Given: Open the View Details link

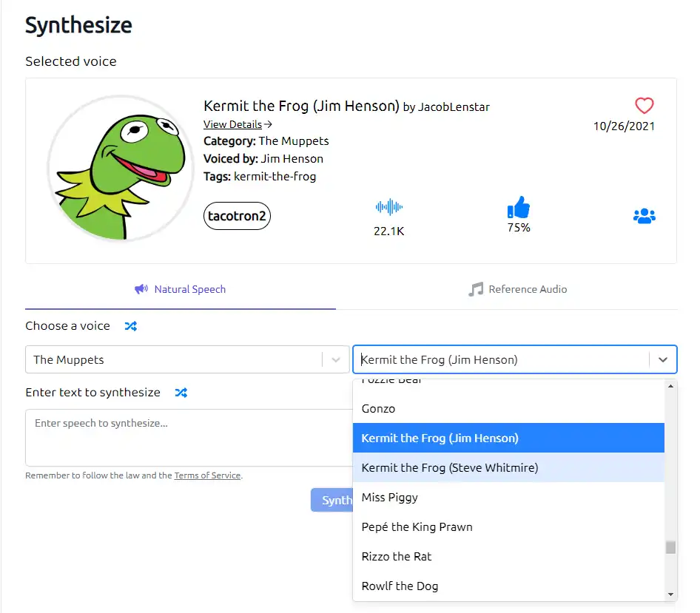Looking at the screenshot, I should pos(238,124).
